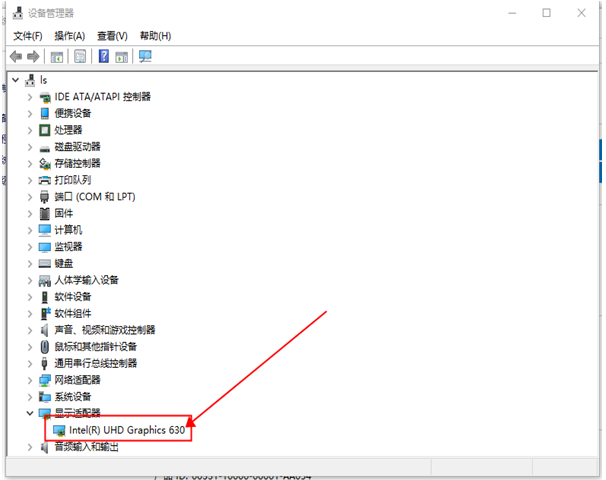Select the 系统设备 tree row
Screen dimensions: 606x480
73,397
